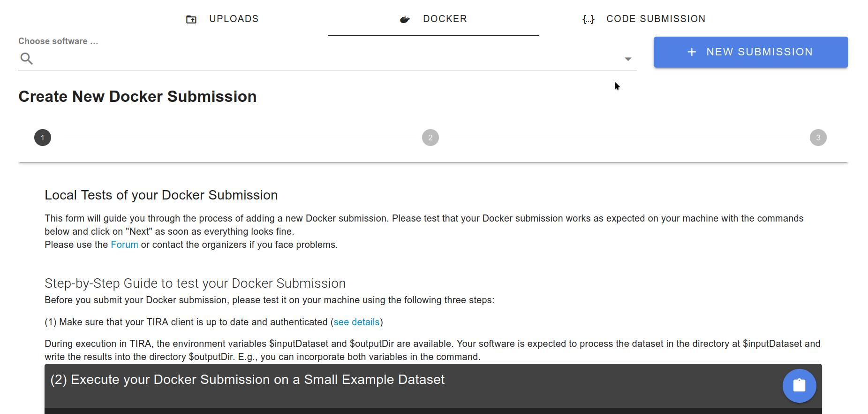Screen dimensions: 868x414
Task: Select step 3 circle in stepper
Action: pyautogui.click(x=818, y=138)
